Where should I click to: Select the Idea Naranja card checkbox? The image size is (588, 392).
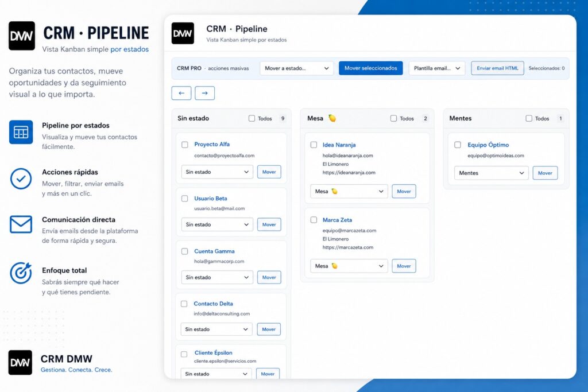(x=314, y=145)
